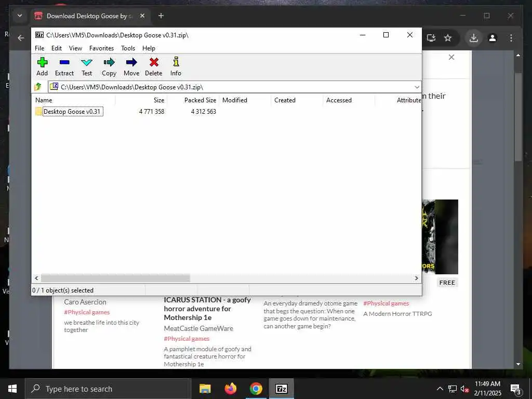Open the Edit menu
532x399 pixels.
[x=56, y=48]
